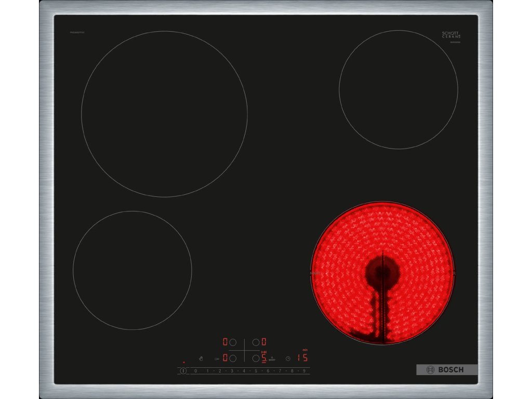Toggle the child lock key icon
This screenshot has height=399, width=532.
[x=216, y=358]
